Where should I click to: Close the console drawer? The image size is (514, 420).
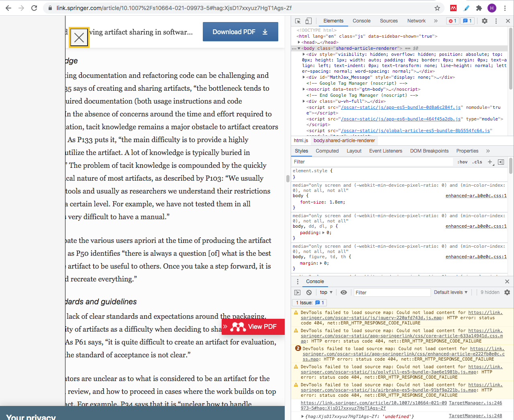pyautogui.click(x=507, y=281)
